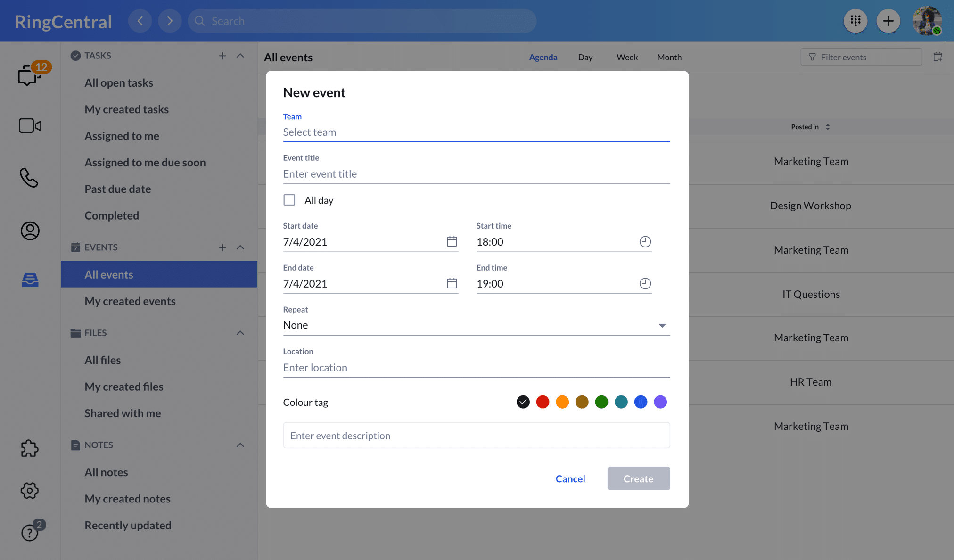The image size is (954, 560).
Task: Collapse the Tasks section
Action: 240,56
